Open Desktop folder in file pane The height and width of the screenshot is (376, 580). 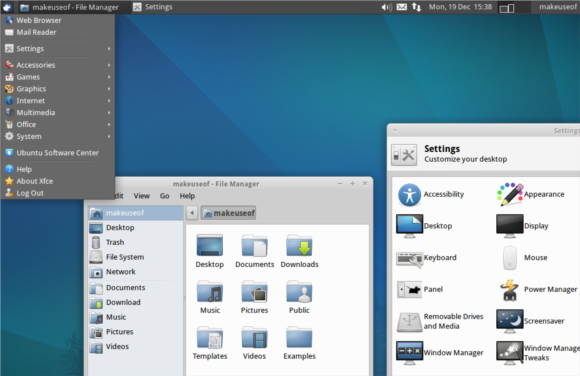(210, 245)
